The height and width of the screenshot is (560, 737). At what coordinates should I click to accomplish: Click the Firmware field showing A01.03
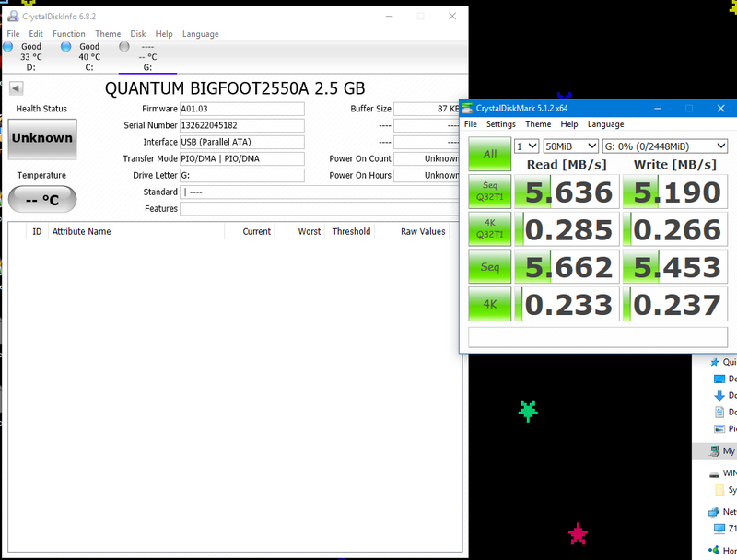pyautogui.click(x=242, y=109)
